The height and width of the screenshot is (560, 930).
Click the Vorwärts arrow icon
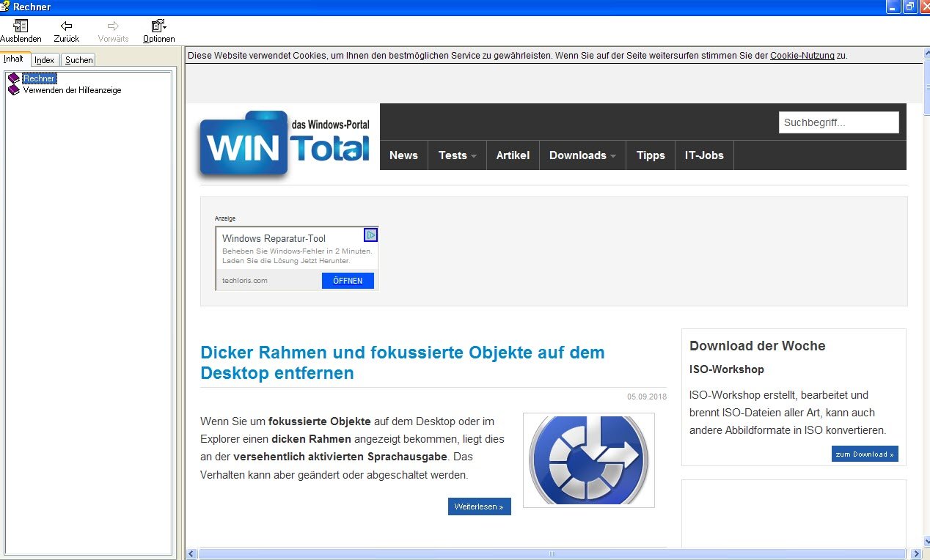click(113, 26)
